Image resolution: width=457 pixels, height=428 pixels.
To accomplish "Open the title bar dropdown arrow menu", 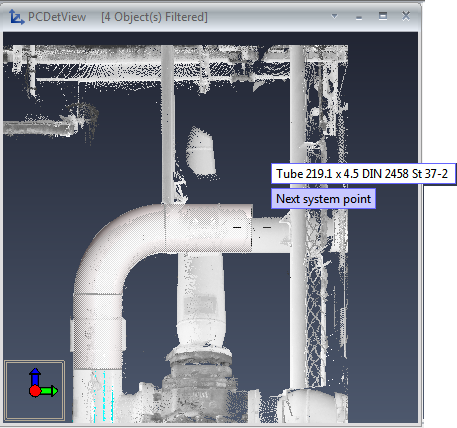I will coord(334,16).
